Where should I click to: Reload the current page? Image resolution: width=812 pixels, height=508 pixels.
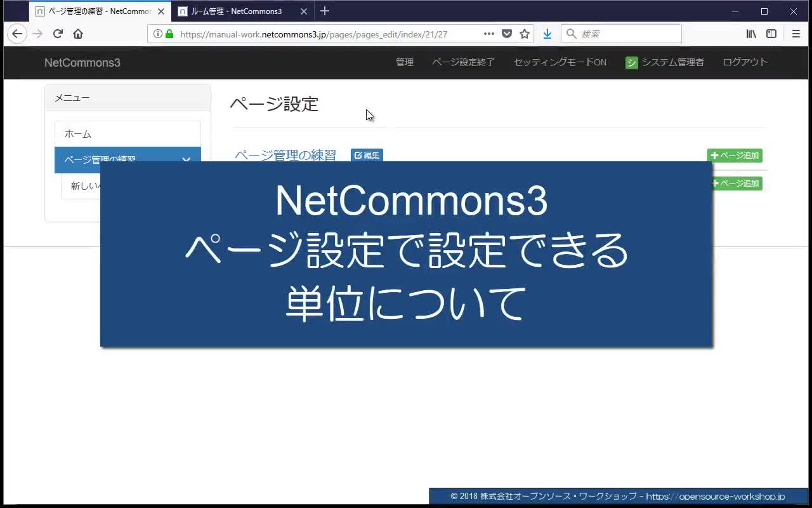(x=58, y=34)
